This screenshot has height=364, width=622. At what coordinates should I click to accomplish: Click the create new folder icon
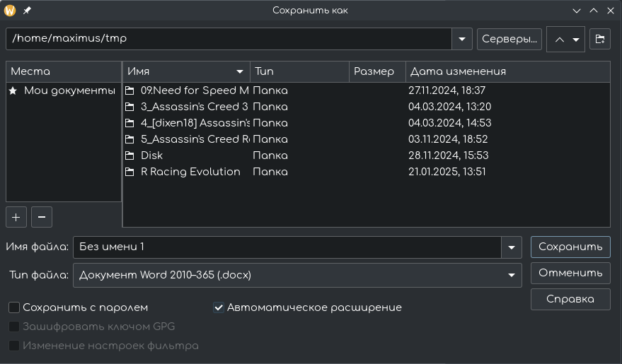(x=599, y=39)
